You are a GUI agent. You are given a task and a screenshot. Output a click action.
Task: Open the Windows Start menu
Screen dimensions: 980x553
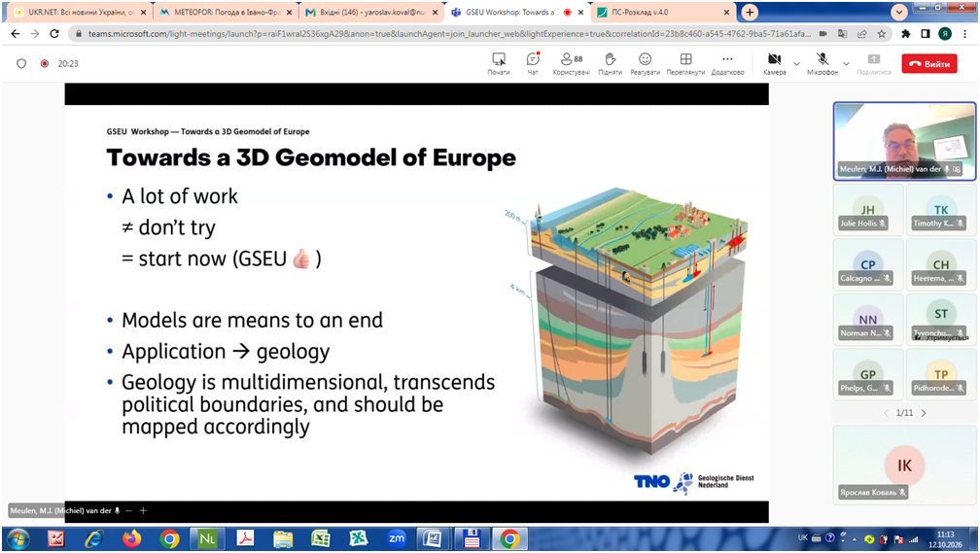tap(17, 538)
